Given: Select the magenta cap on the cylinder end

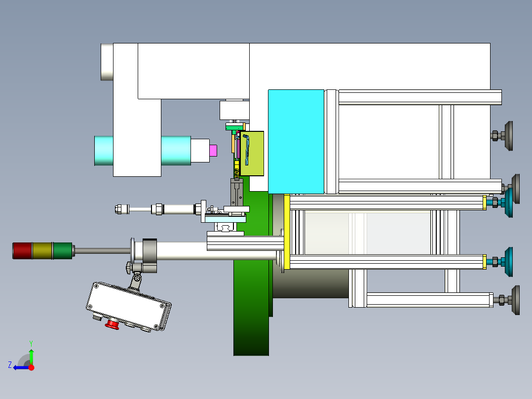Looking at the screenshot, I should [213, 151].
